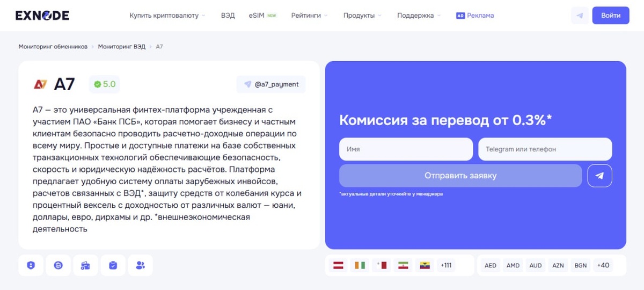Open the Реклама link in the header
Viewport: 644px width, 290px height.
coord(475,16)
